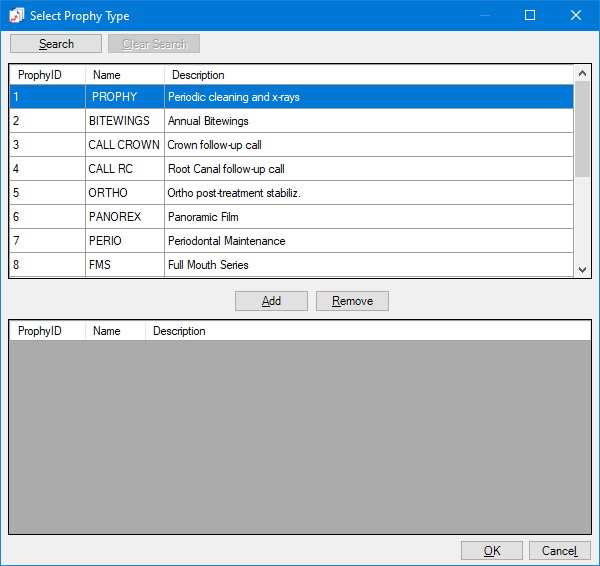Image resolution: width=600 pixels, height=566 pixels.
Task: Click ProphyID cell with value 3
Action: pos(47,145)
